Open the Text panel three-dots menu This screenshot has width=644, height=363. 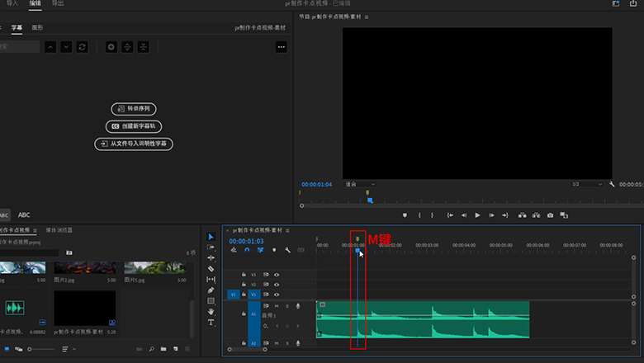click(x=282, y=47)
